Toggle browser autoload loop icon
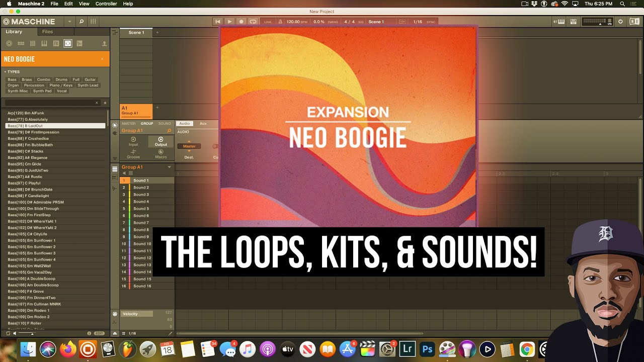The height and width of the screenshot is (362, 644). coord(8,333)
